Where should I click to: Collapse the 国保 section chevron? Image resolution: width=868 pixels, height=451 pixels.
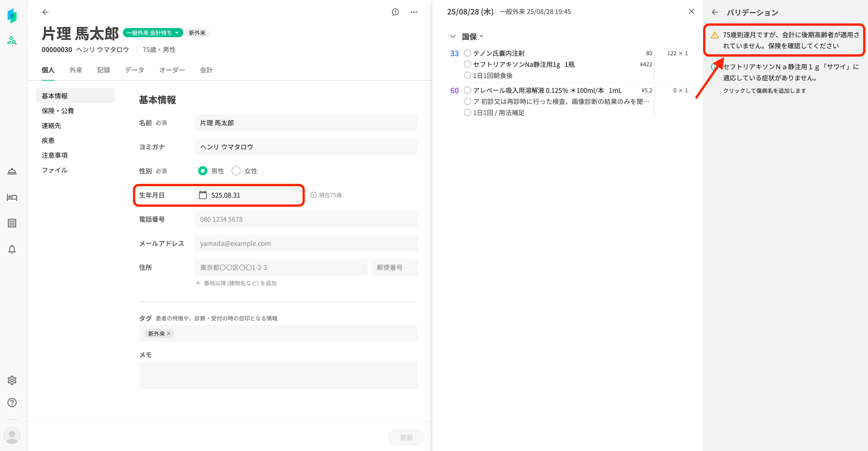[452, 36]
